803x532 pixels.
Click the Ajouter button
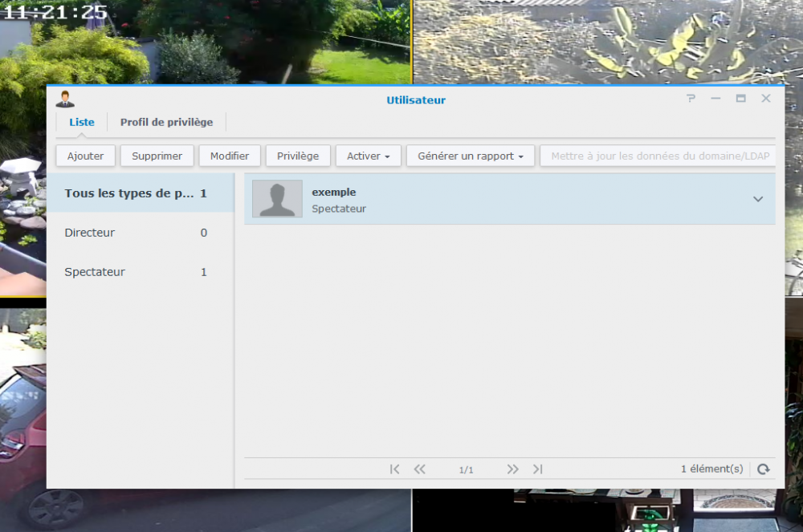coord(86,156)
